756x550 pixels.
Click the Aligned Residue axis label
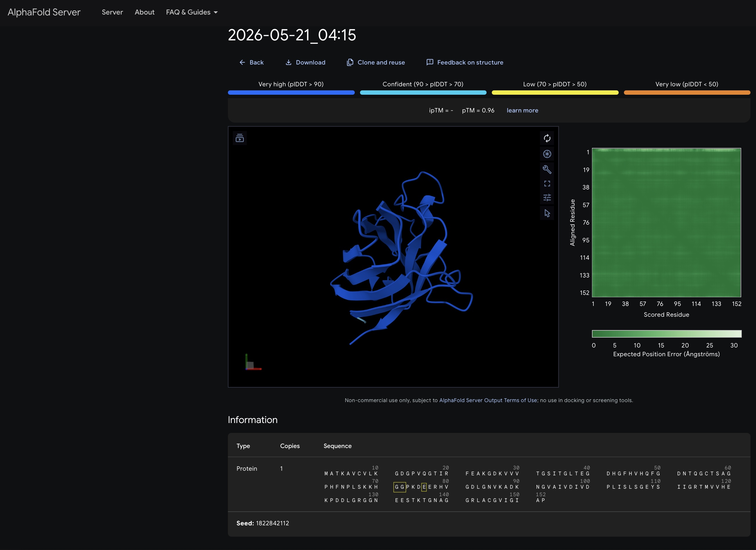pos(573,223)
